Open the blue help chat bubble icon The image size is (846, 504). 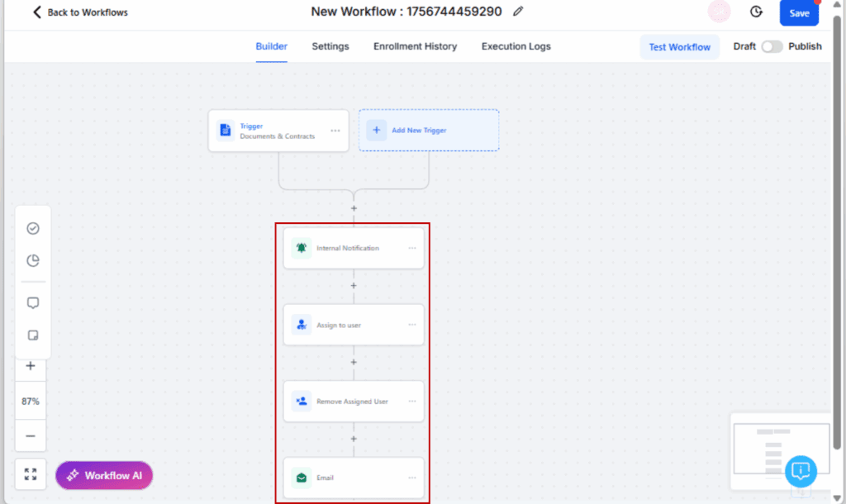801,471
